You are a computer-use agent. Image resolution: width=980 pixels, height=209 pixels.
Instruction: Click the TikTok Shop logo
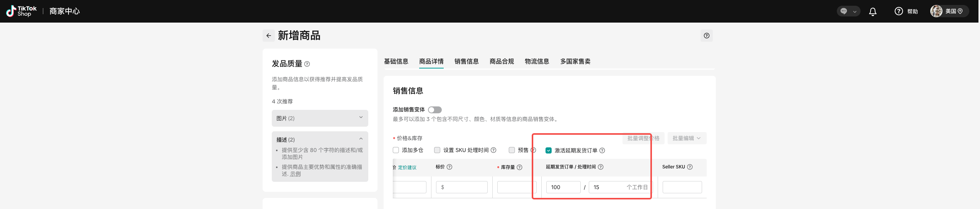[x=21, y=11]
